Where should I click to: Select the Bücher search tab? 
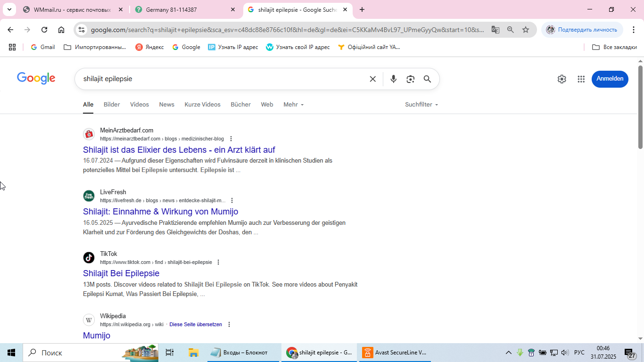click(x=240, y=105)
